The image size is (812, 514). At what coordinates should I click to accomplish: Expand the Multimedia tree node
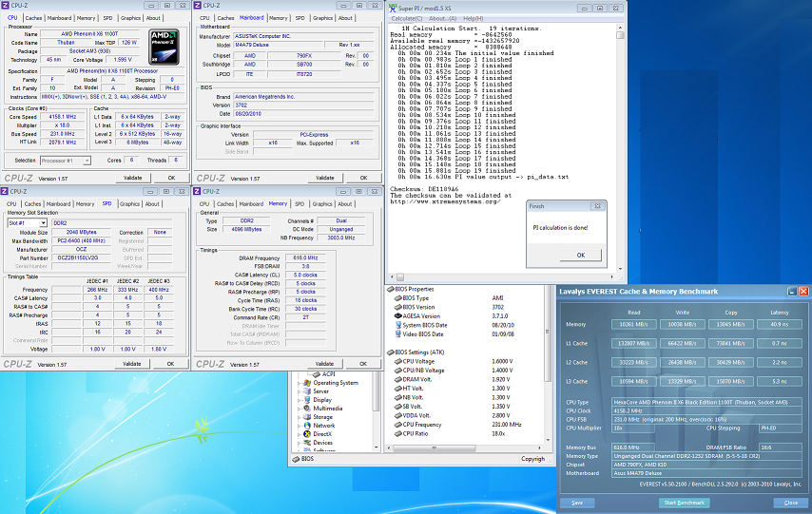299,409
